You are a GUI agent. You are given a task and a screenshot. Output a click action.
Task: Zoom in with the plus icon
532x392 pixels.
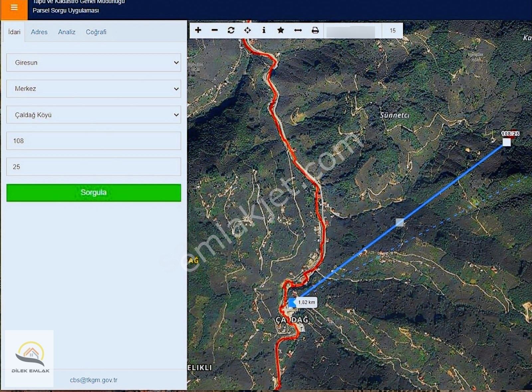click(198, 30)
